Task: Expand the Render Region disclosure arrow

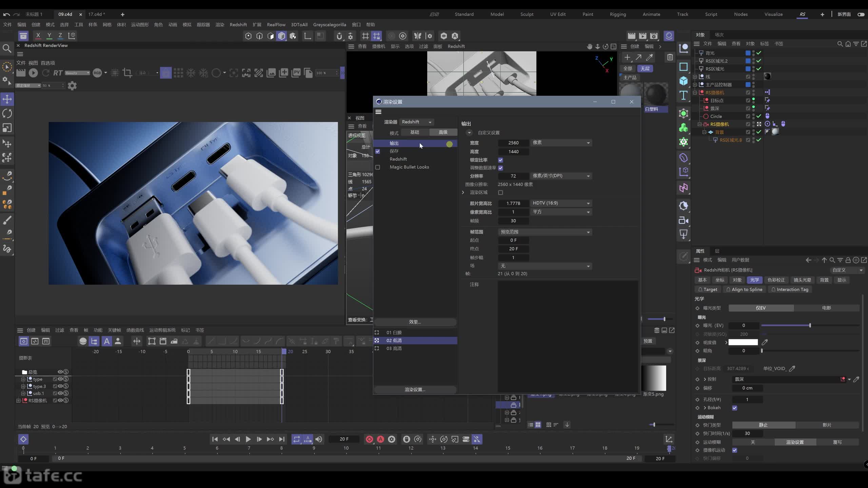Action: [x=463, y=192]
